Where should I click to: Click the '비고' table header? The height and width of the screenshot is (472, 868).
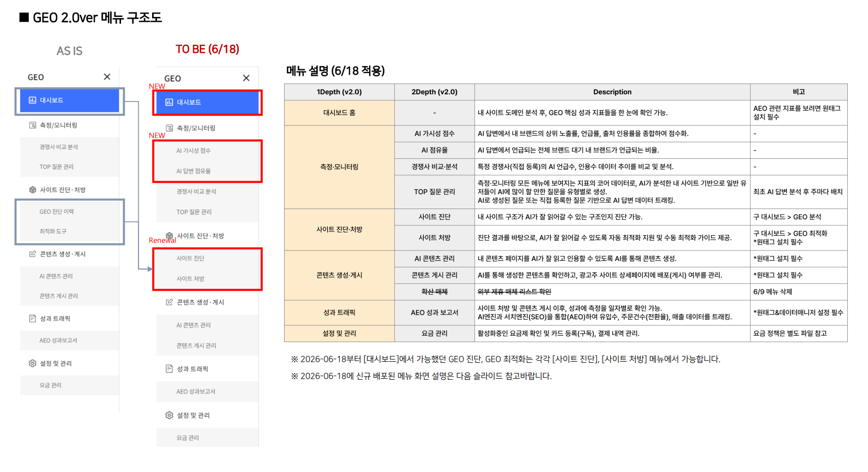(x=799, y=92)
